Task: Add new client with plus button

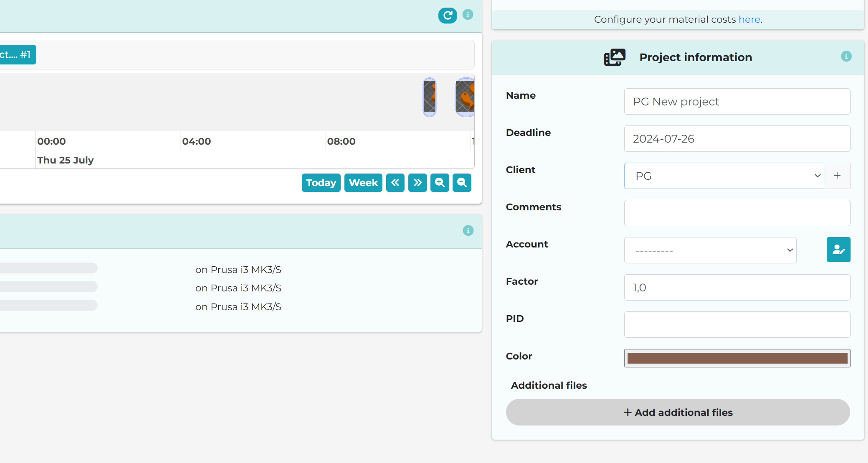Action: click(837, 175)
